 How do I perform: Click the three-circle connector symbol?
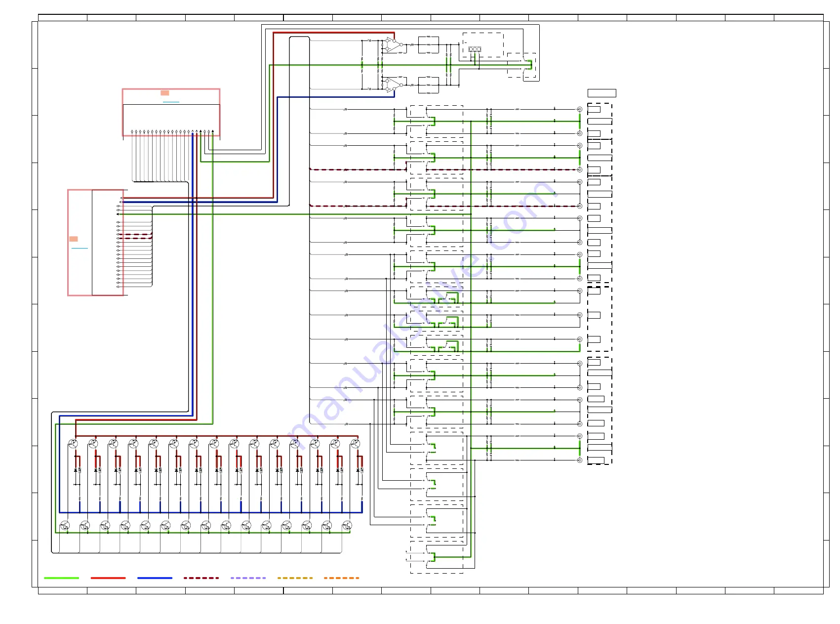(475, 49)
